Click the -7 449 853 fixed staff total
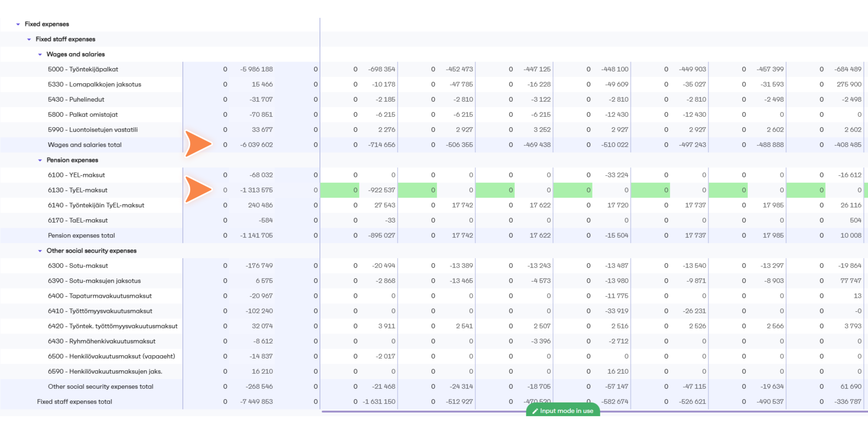 pyautogui.click(x=256, y=402)
